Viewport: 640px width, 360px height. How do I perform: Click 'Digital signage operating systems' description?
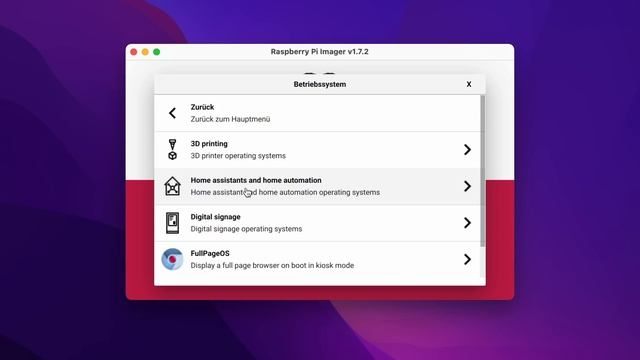(x=246, y=229)
